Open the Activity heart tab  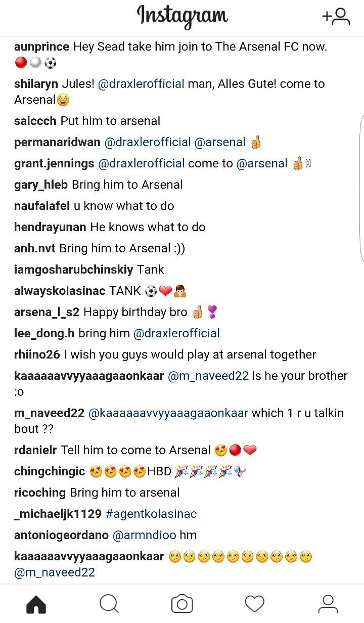click(254, 604)
